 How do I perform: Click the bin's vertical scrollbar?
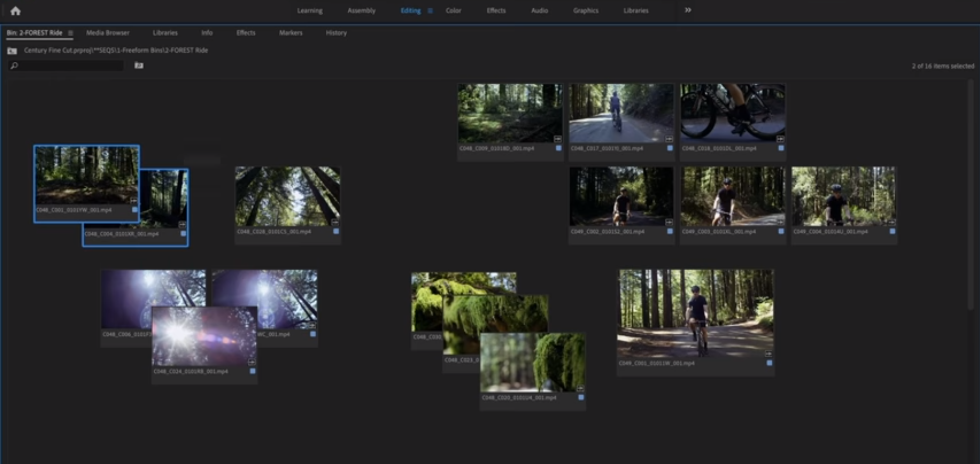(971, 194)
